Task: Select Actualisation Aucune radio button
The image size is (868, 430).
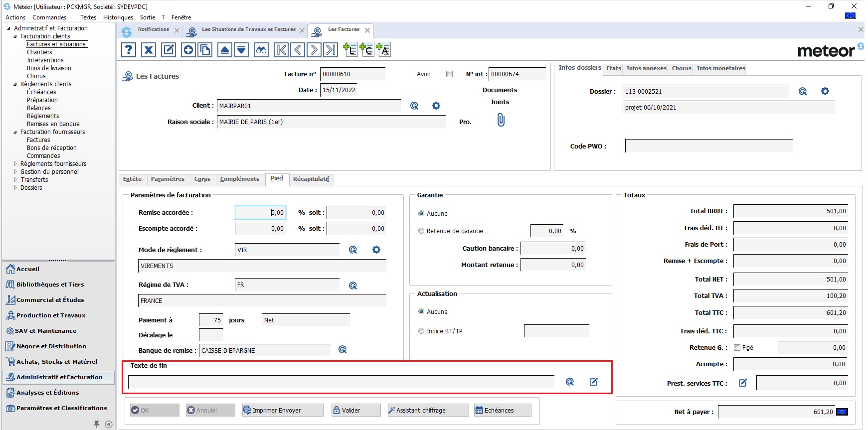Action: (421, 311)
